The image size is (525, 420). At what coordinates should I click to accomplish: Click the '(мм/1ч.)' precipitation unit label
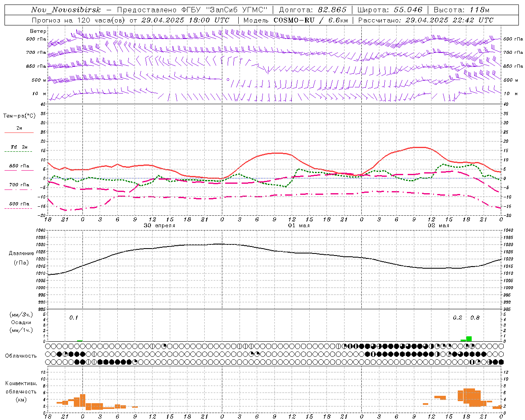(21, 330)
